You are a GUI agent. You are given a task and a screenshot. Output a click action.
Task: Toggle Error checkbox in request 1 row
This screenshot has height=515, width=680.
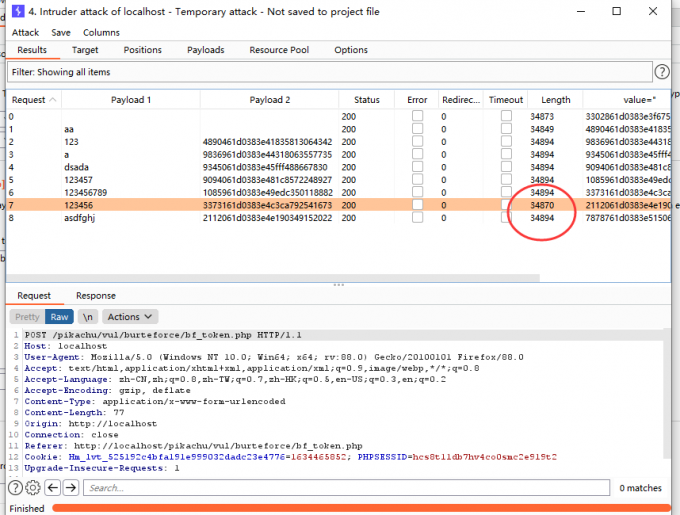pyautogui.click(x=417, y=129)
